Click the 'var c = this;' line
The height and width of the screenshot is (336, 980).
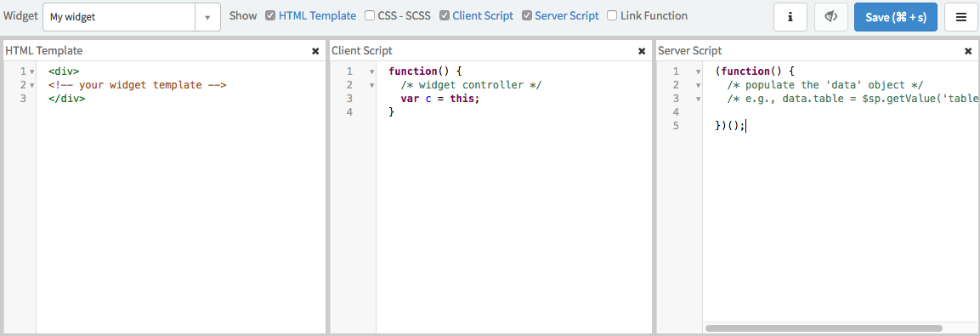440,99
